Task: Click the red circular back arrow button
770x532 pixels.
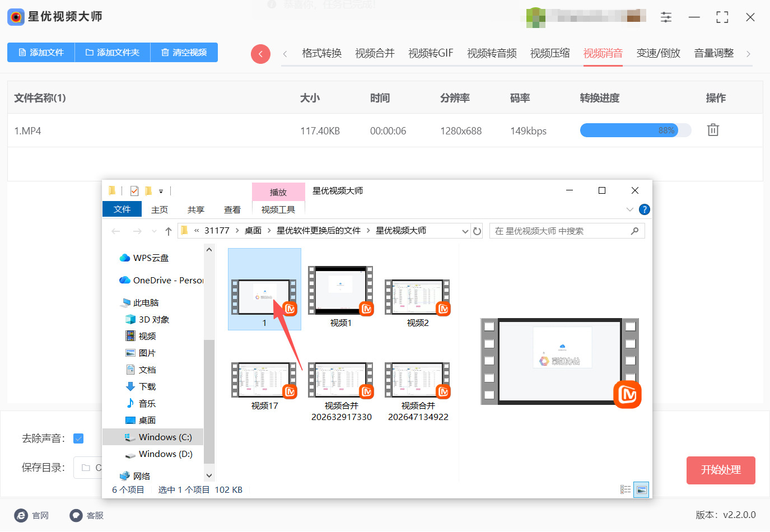Action: (x=260, y=54)
